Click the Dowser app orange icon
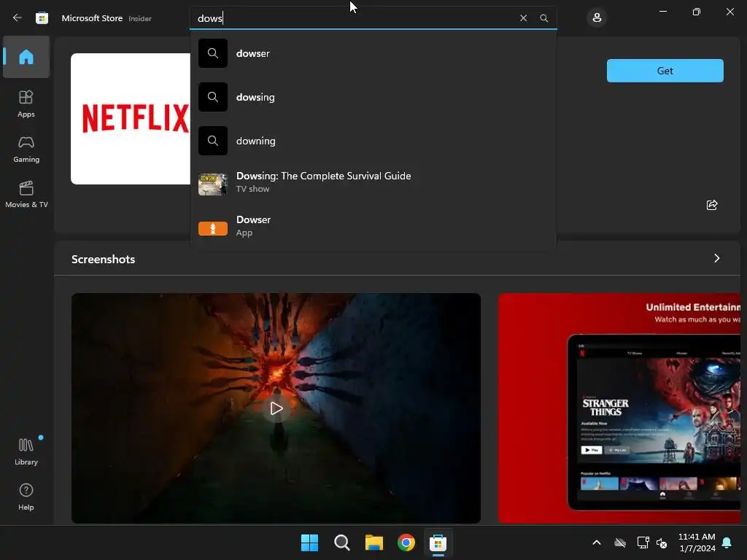This screenshot has height=560, width=747. tap(213, 228)
